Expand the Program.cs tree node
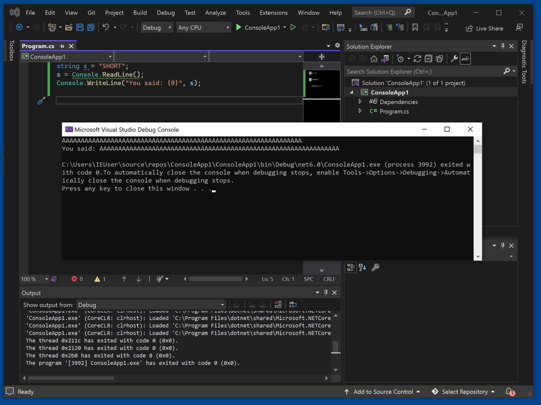 360,111
